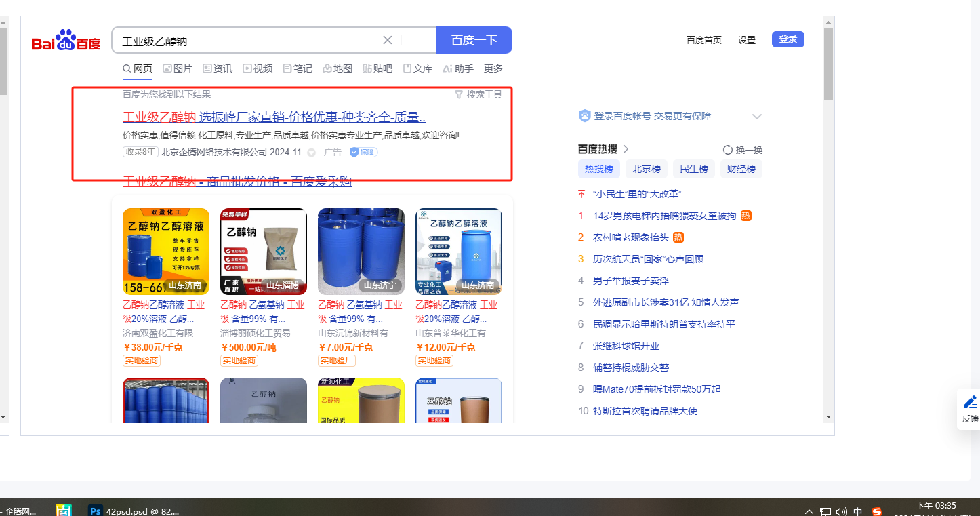Screen dimensions: 980x516
Task: Click 淄博丽硕化工贸易 supplier name
Action: pos(260,333)
